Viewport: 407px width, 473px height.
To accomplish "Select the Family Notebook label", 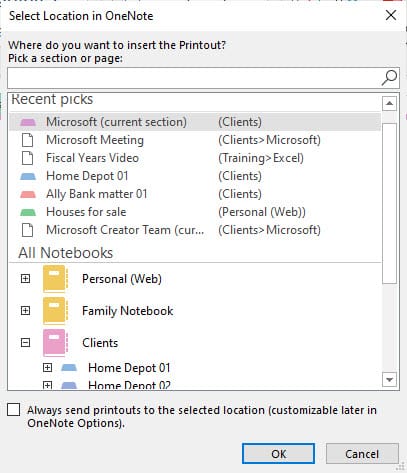I will (x=128, y=311).
